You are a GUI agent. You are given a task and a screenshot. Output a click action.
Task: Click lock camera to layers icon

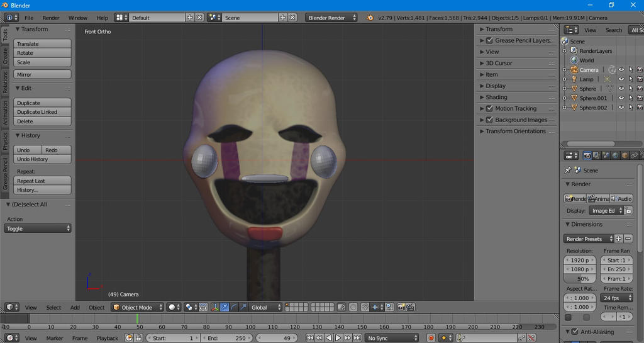341,307
